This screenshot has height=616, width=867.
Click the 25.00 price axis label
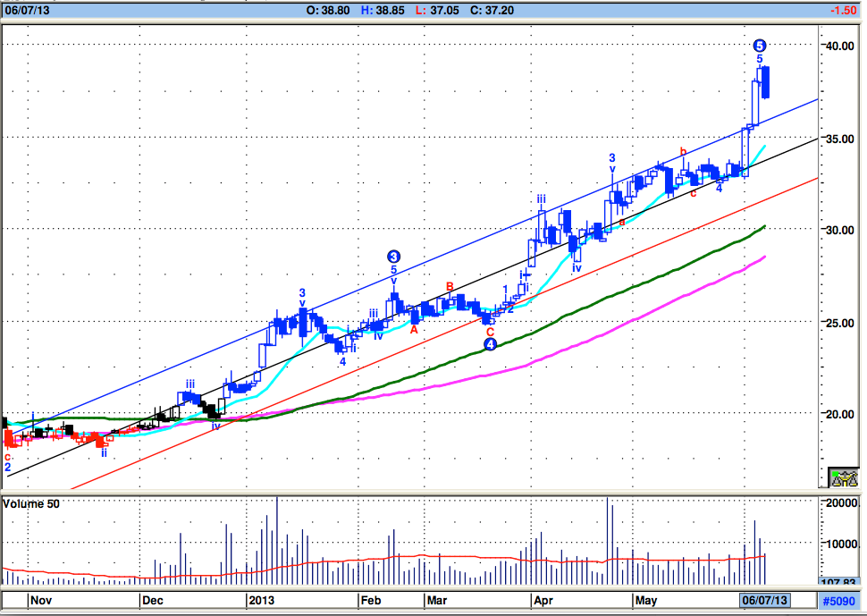point(840,323)
